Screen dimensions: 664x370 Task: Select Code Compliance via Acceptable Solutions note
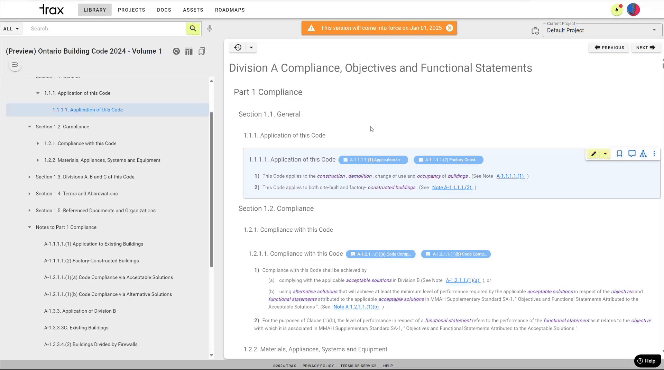pos(108,277)
